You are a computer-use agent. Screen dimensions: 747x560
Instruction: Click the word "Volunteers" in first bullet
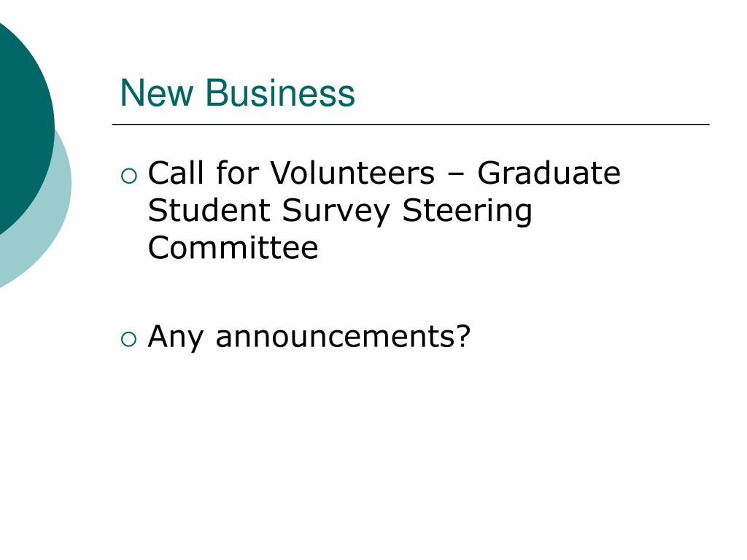click(352, 172)
